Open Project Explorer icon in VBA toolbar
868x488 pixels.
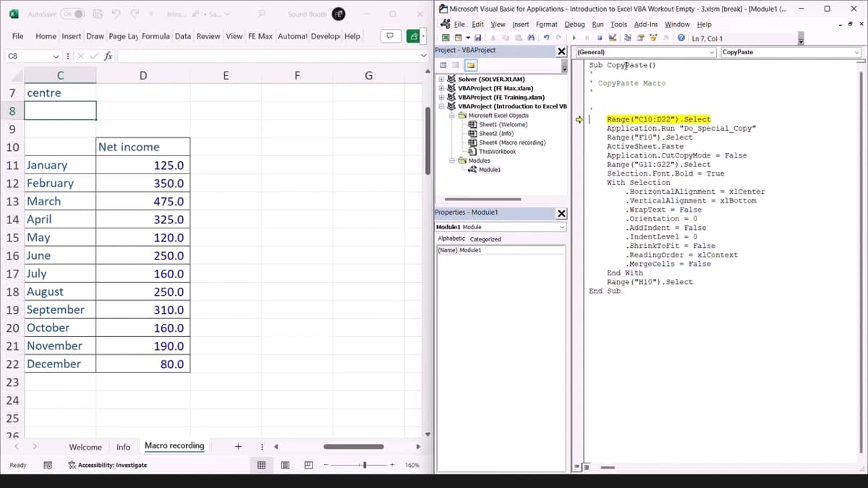coord(626,38)
